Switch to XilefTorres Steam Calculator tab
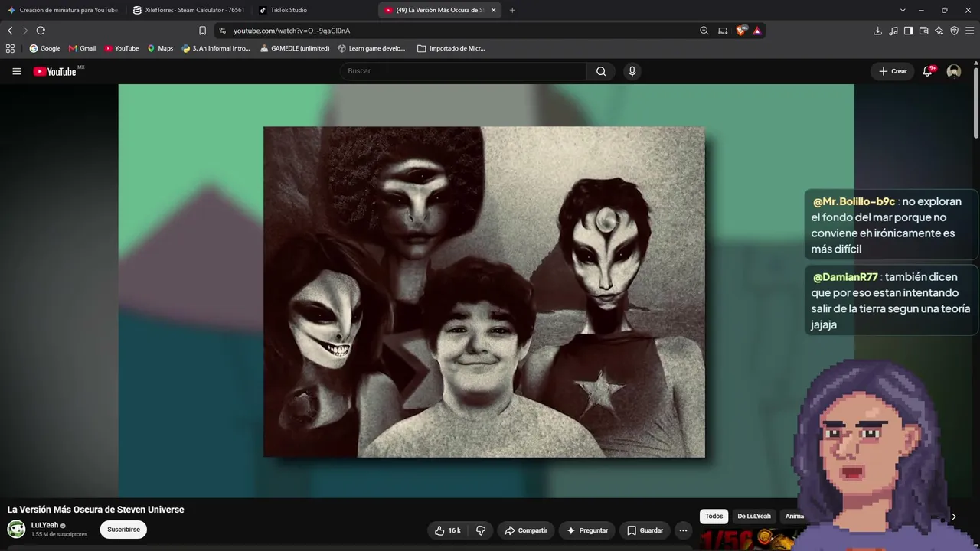 [188, 10]
